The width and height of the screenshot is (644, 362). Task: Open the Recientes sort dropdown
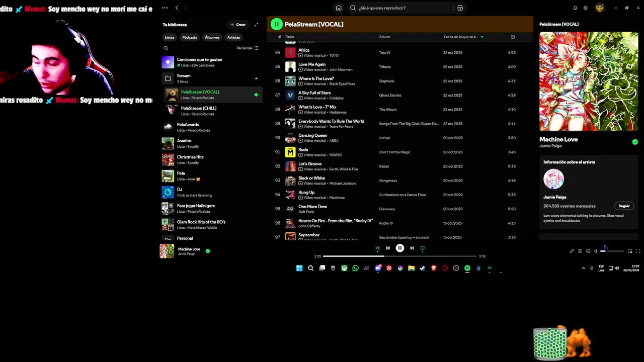click(248, 48)
